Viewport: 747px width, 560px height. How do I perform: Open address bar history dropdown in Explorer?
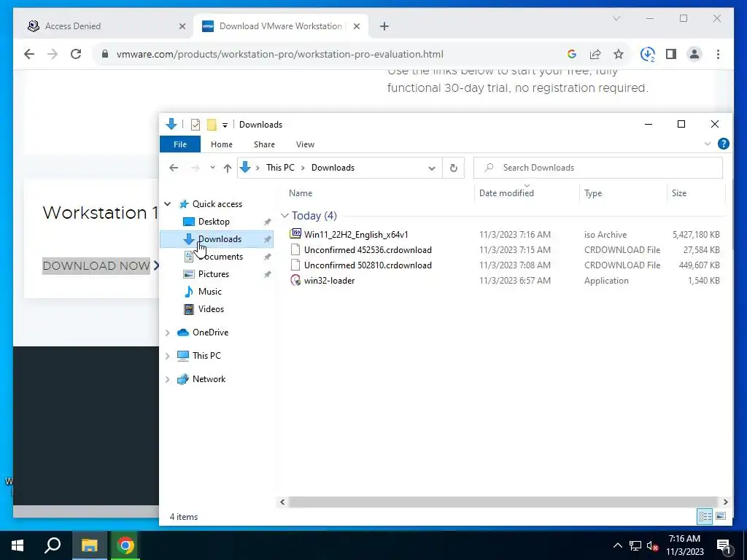pyautogui.click(x=432, y=168)
